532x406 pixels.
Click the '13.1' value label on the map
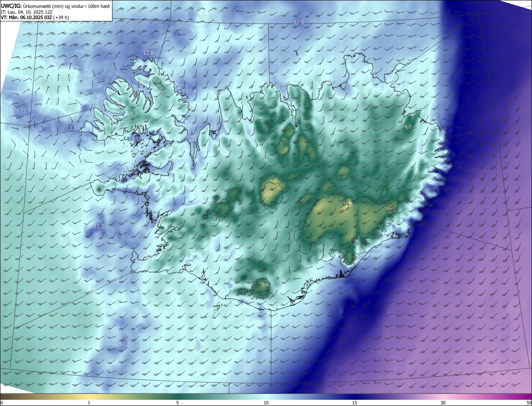71,128
